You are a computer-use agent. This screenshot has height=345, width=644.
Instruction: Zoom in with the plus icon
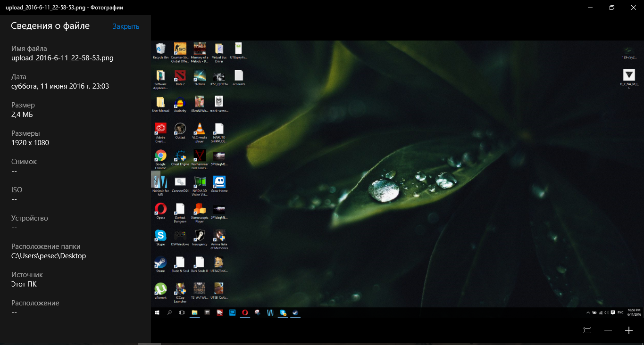tap(629, 330)
